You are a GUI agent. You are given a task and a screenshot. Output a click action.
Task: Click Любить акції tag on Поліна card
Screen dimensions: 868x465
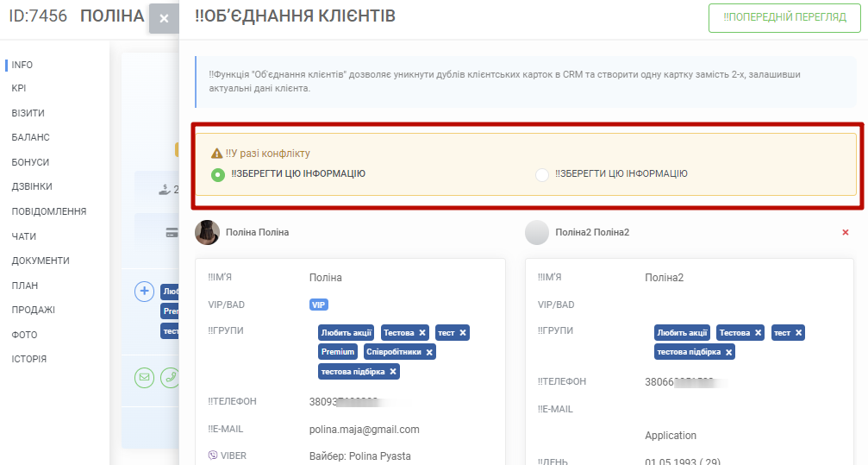[346, 333]
